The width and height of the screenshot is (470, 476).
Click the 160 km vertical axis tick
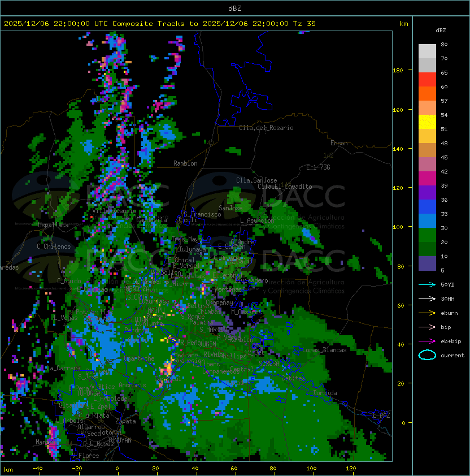(398, 110)
